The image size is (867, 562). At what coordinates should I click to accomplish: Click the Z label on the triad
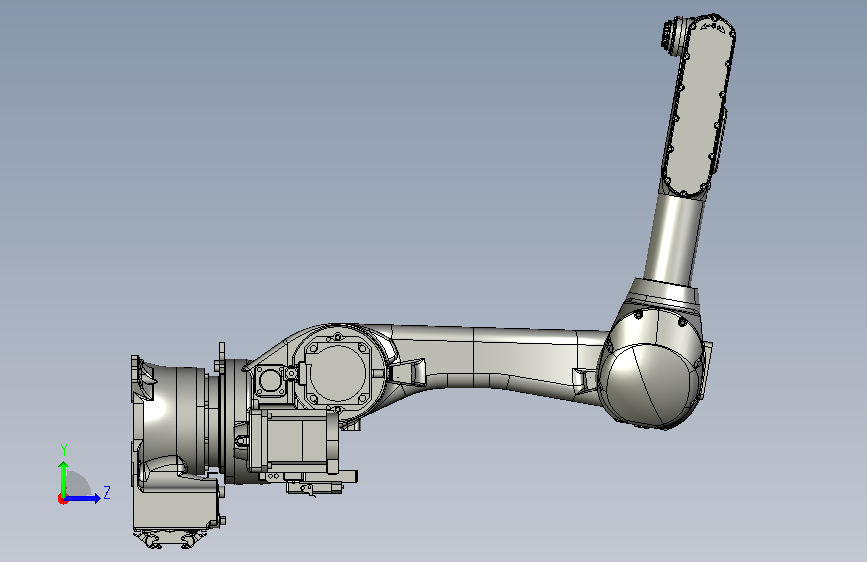pyautogui.click(x=107, y=492)
